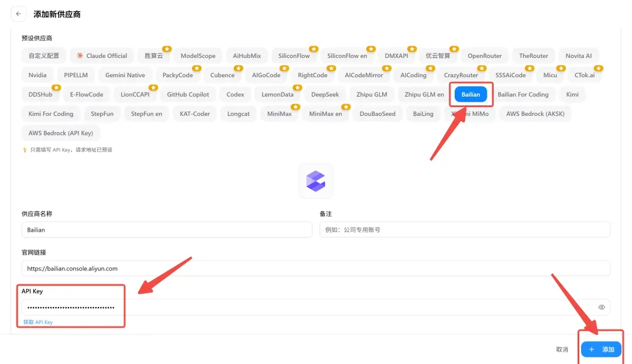Select the AiHubMix preset

pyautogui.click(x=247, y=56)
